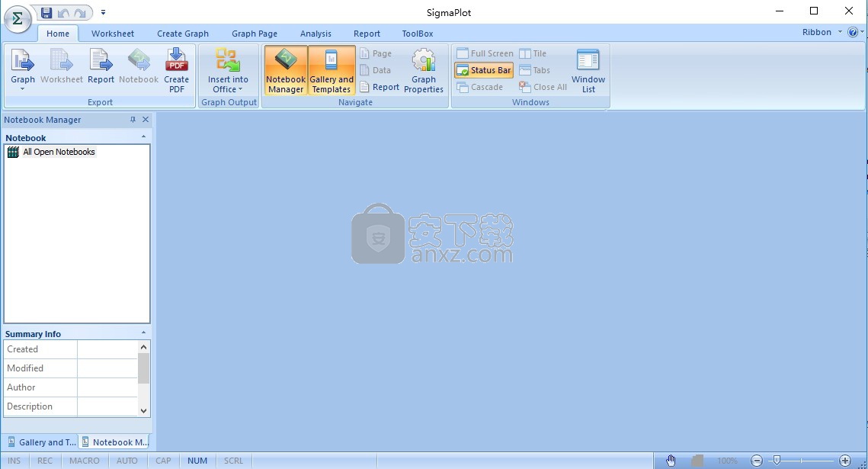Collapse the Summary Info section

coord(143,332)
